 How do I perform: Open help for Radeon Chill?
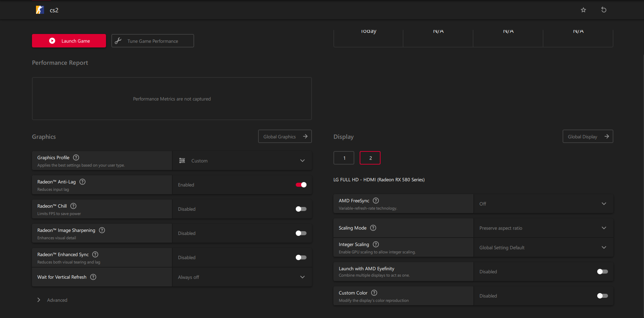(73, 206)
